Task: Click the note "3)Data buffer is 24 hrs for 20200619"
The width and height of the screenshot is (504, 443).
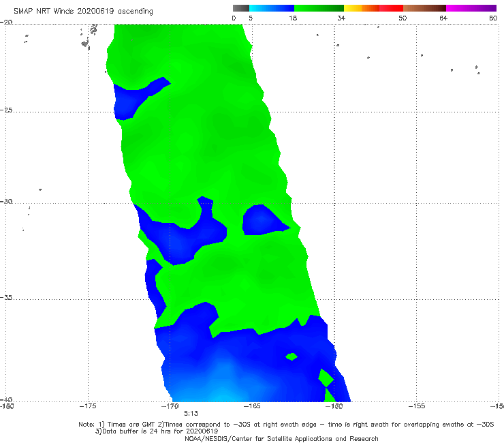Action: [x=157, y=431]
